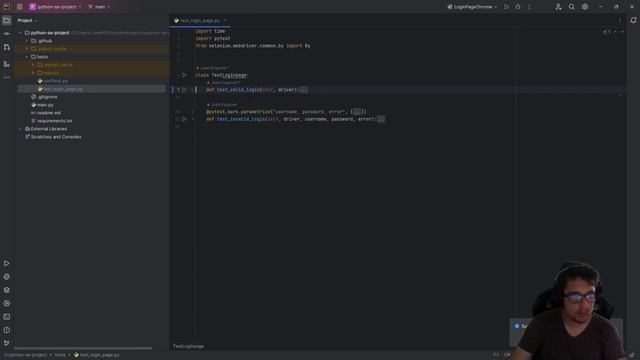
Task: Open editor tab options vertical dots
Action: coord(620,20)
